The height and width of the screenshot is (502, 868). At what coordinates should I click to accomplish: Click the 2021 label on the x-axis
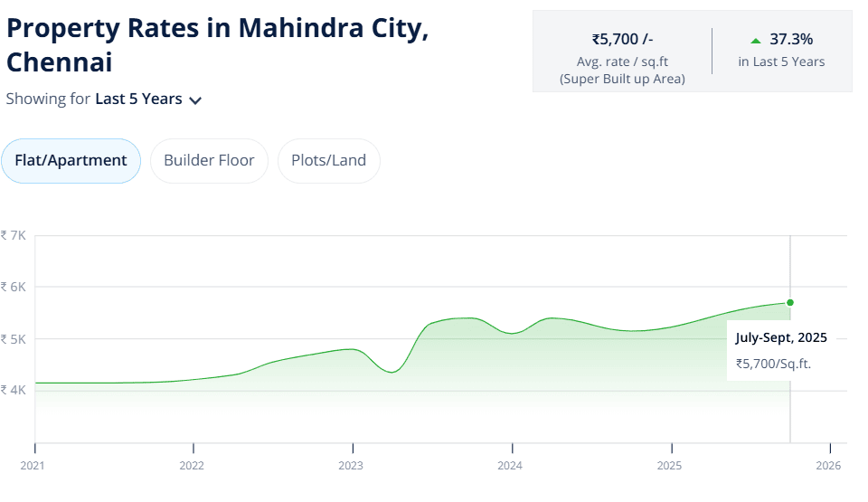coord(32,466)
